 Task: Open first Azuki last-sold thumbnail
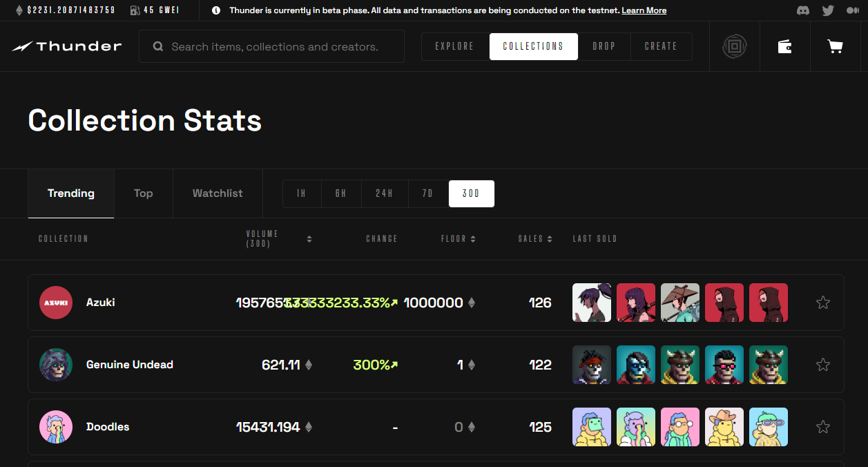pos(592,303)
